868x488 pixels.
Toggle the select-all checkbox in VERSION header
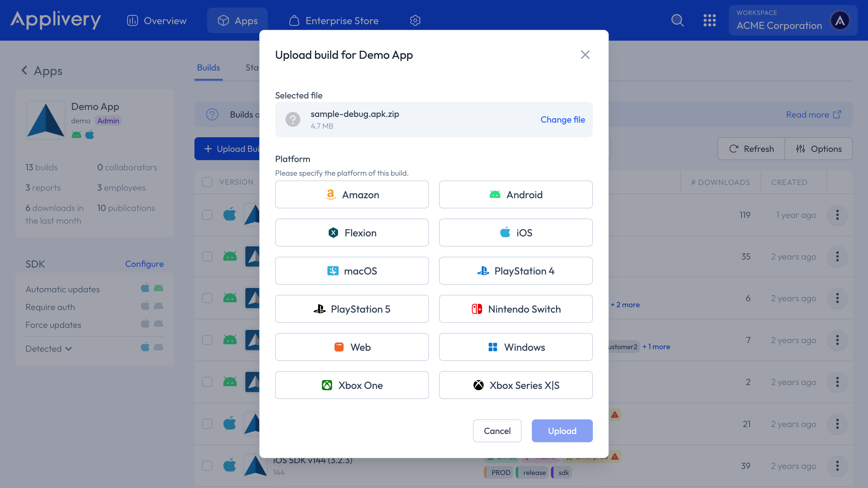click(x=207, y=182)
